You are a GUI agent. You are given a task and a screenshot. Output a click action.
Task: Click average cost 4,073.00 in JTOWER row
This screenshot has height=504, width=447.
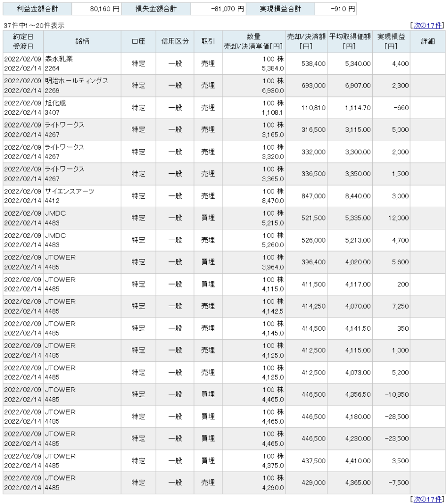tap(357, 373)
